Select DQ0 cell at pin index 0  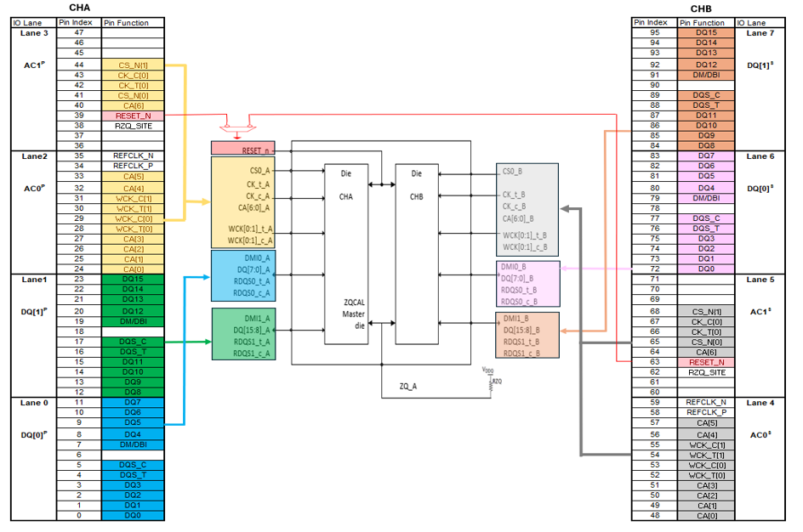click(133, 515)
